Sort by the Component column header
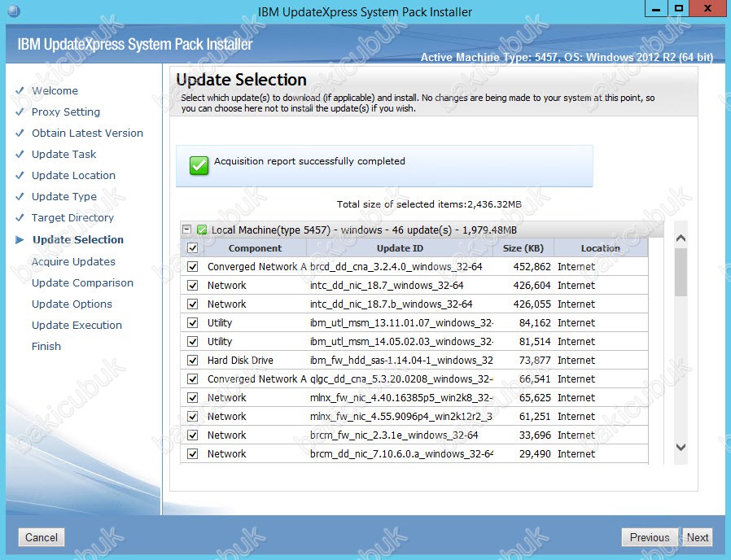 pyautogui.click(x=255, y=248)
